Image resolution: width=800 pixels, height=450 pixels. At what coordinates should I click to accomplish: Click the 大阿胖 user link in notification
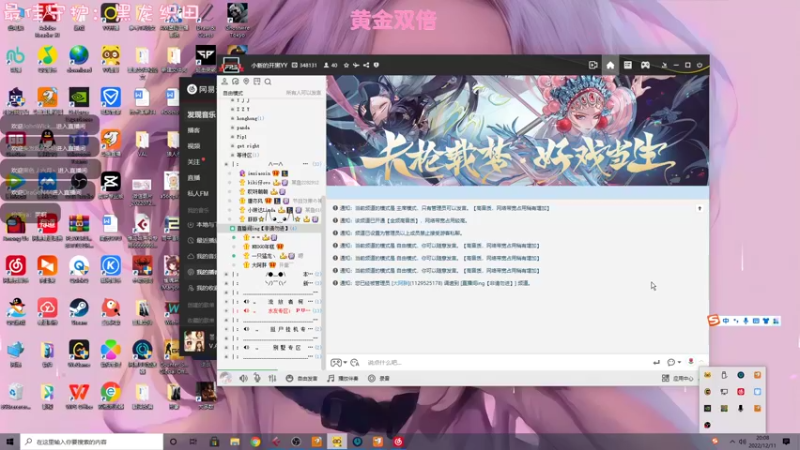tap(401, 283)
